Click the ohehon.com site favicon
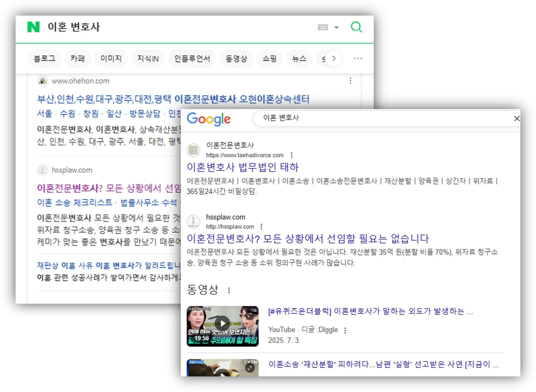The image size is (536, 392). click(43, 81)
